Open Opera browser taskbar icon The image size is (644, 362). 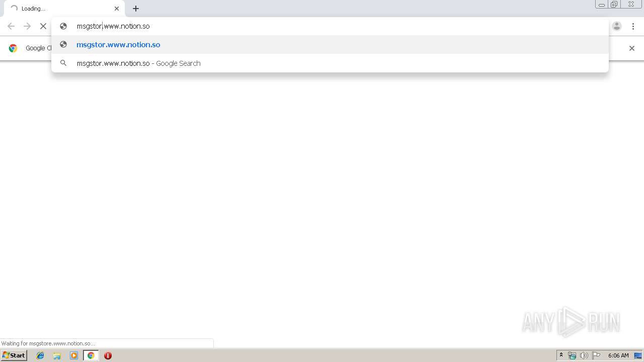pyautogui.click(x=108, y=355)
